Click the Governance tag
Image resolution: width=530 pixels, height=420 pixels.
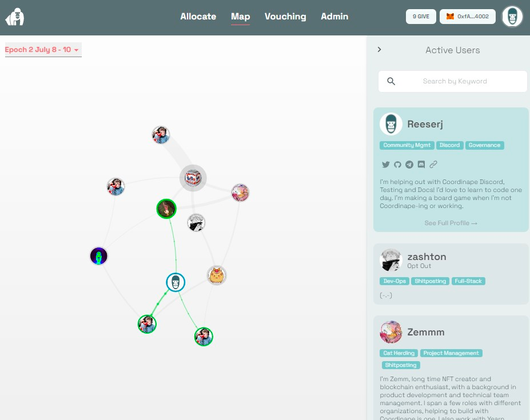point(484,145)
